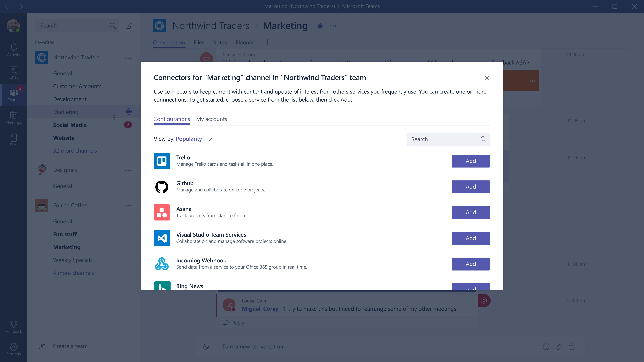Add the Trello connector
This screenshot has height=362, width=644.
click(x=471, y=160)
